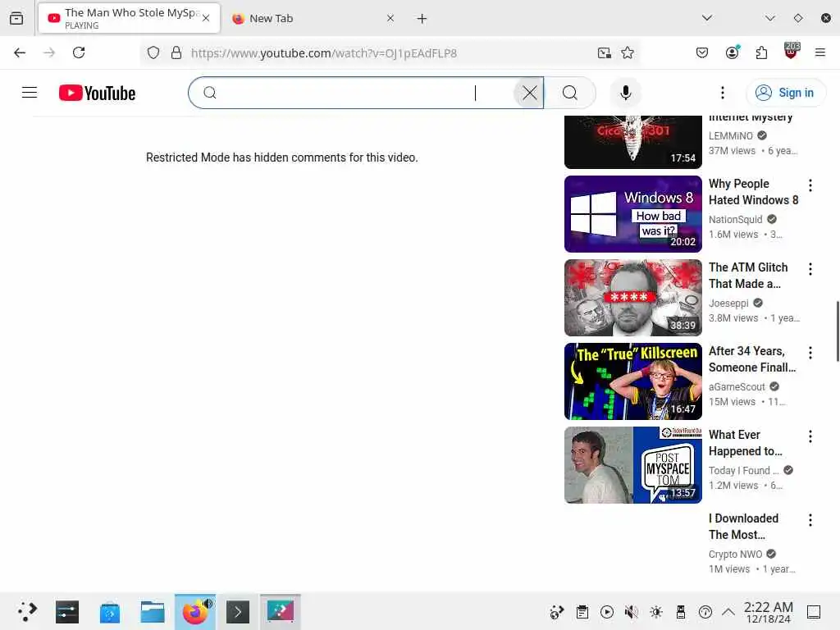Screen dimensions: 840x630
Task: Show site security lock information
Action: pyautogui.click(x=176, y=52)
